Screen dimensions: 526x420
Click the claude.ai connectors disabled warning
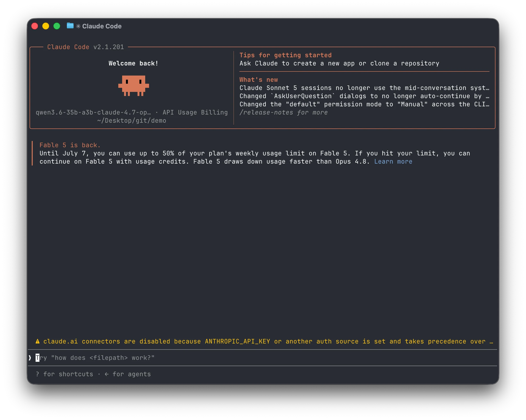[x=264, y=341]
